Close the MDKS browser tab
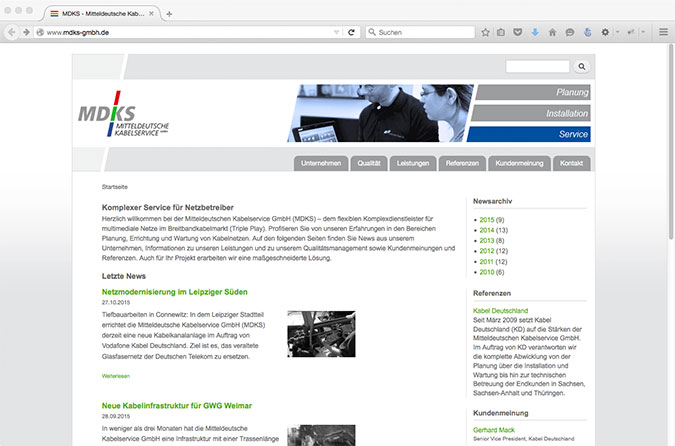 pos(152,14)
